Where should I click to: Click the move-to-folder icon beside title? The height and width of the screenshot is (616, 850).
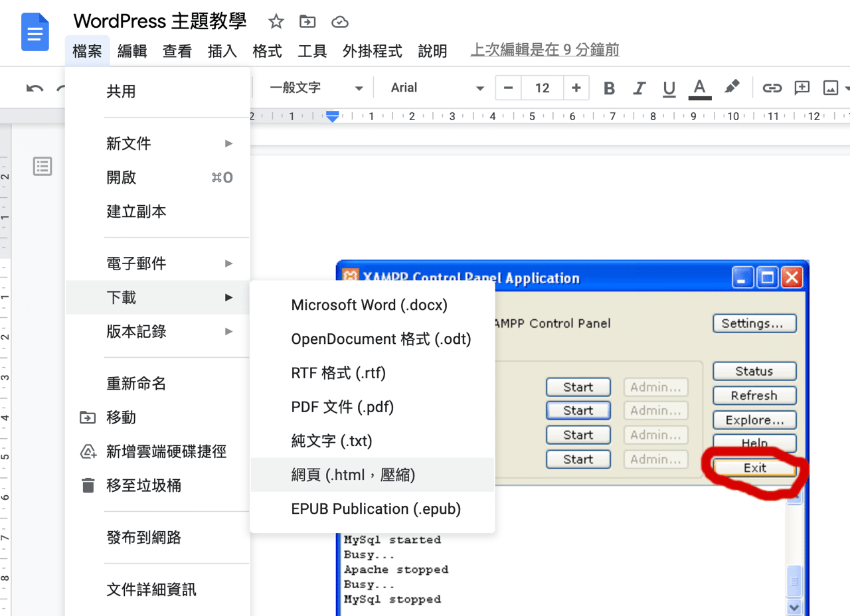pos(307,22)
